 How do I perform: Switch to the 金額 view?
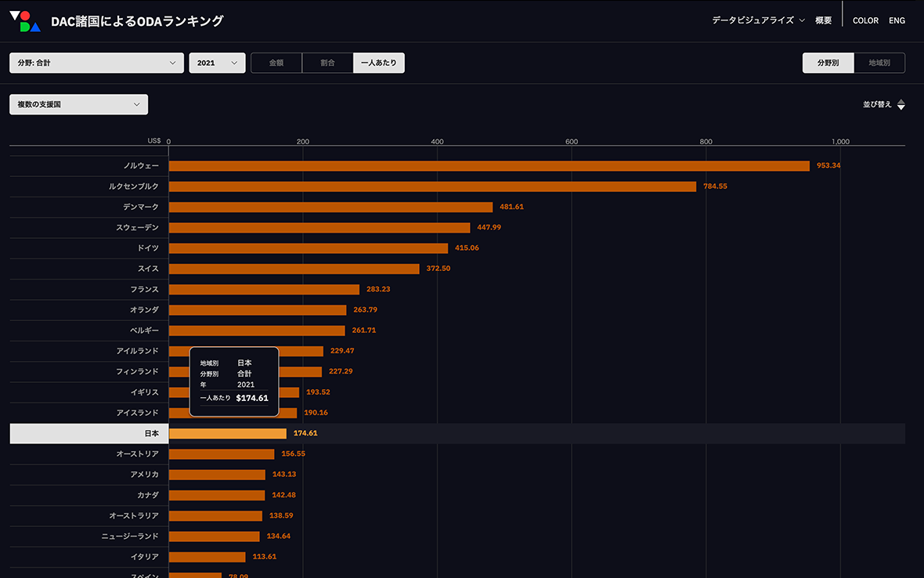276,63
